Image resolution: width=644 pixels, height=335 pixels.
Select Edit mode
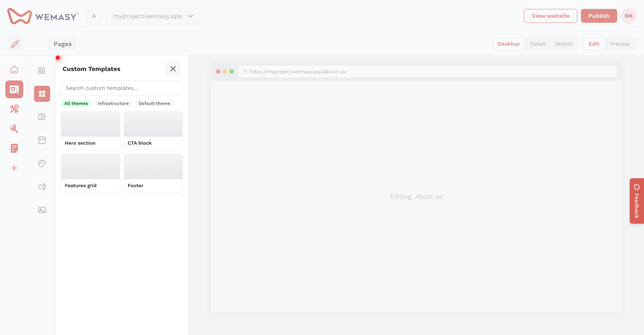(x=594, y=44)
